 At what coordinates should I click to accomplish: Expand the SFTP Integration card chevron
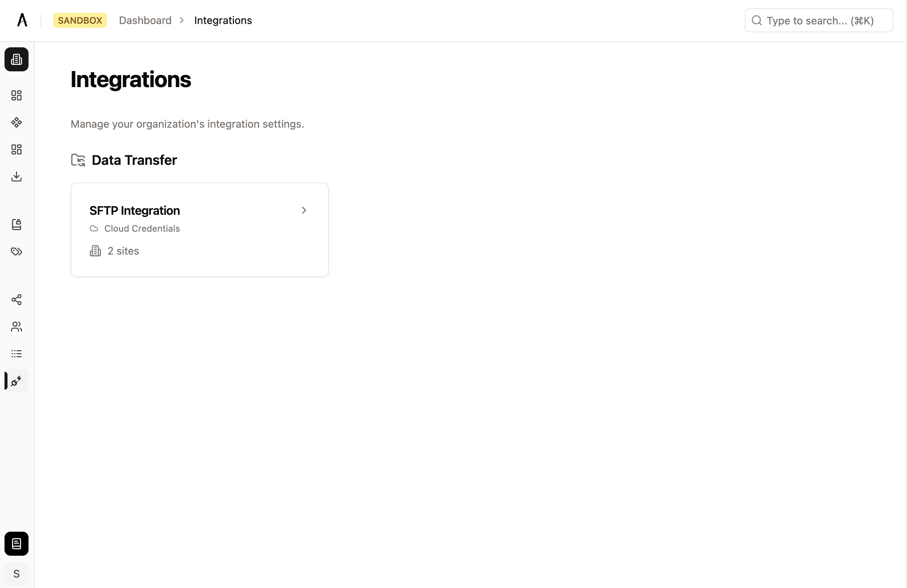point(304,210)
